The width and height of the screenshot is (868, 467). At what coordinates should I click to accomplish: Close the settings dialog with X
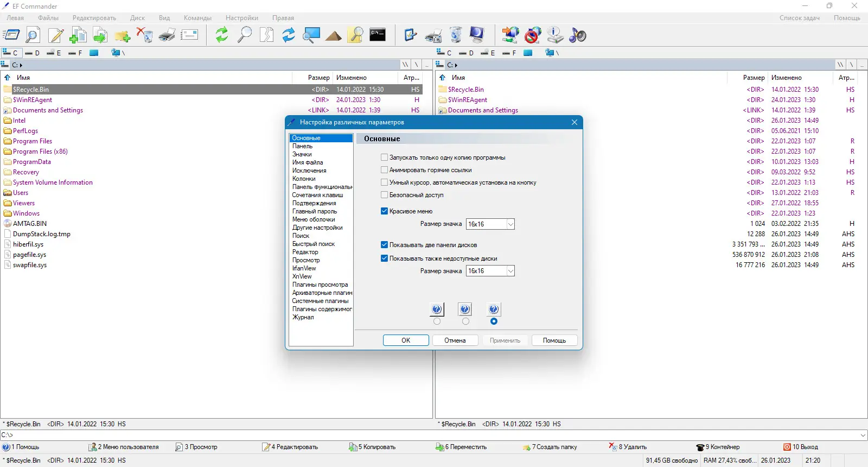(x=575, y=122)
